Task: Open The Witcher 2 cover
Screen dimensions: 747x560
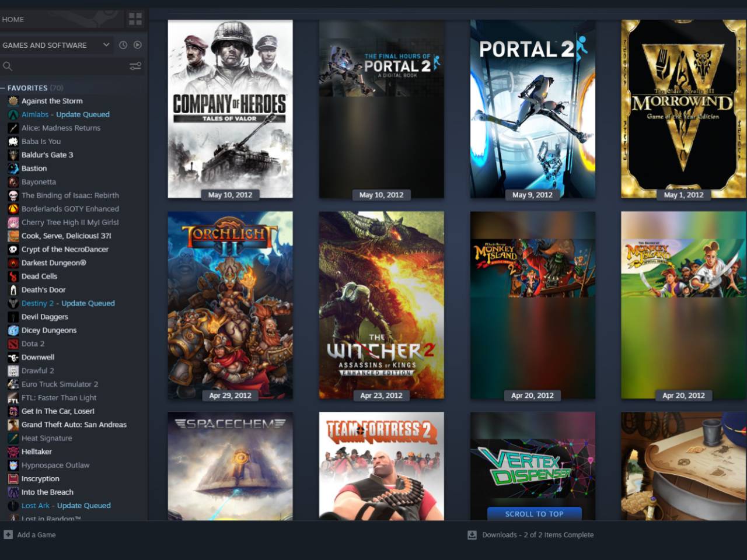Action: [x=381, y=305]
